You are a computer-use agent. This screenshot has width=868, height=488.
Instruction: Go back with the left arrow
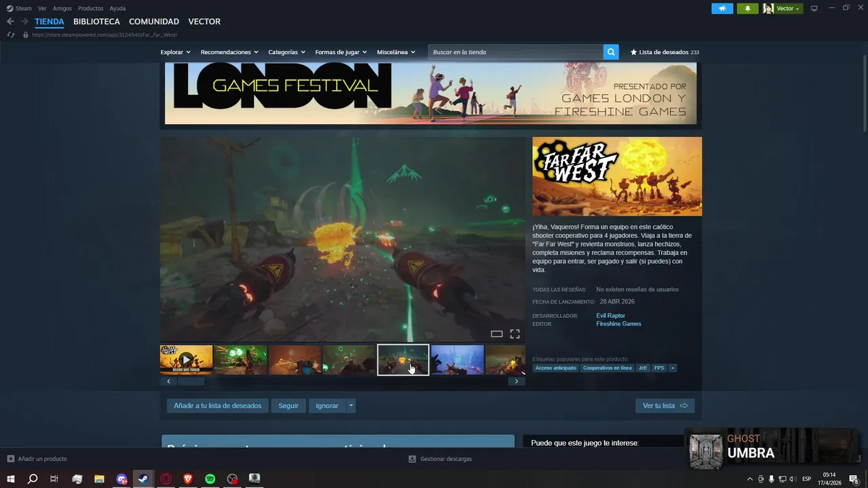(x=10, y=22)
